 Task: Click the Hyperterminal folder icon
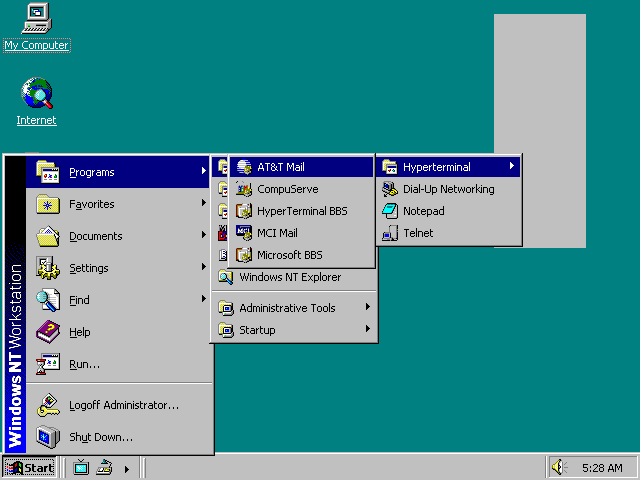click(x=390, y=167)
